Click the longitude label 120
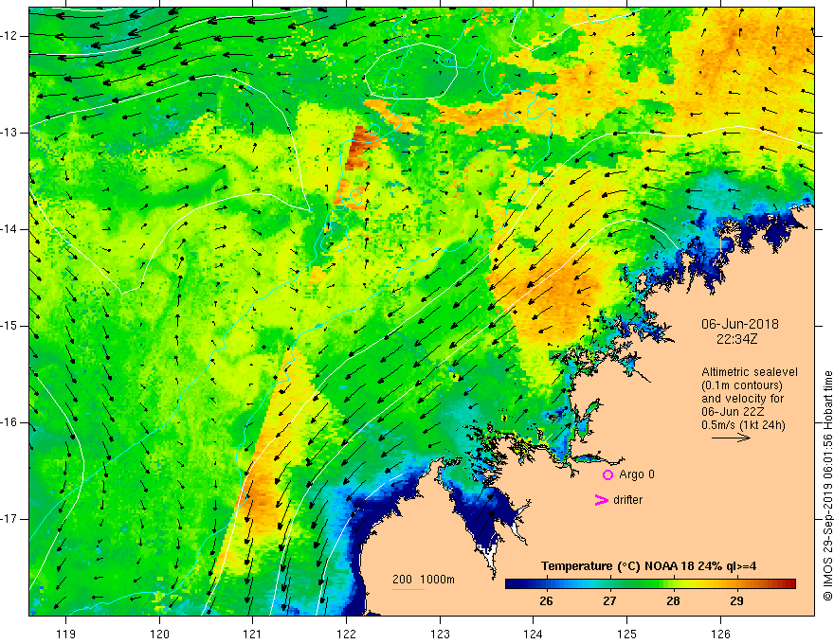The image size is (834, 644). pos(159,634)
